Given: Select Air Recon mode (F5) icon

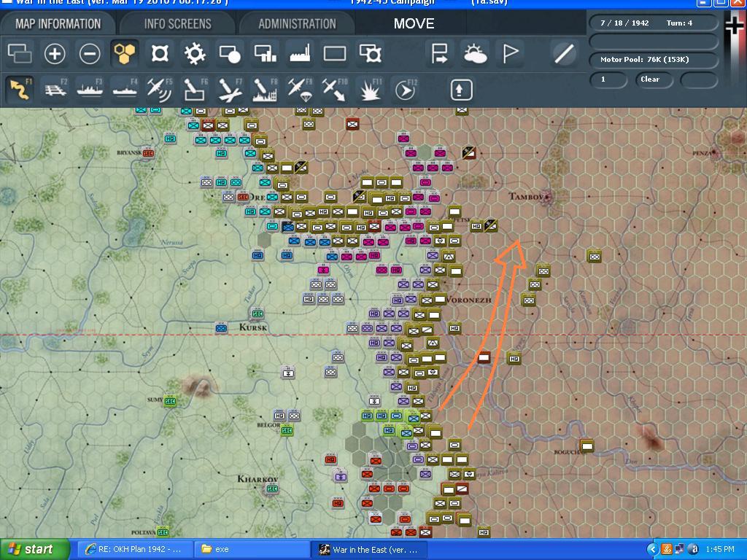Looking at the screenshot, I should coord(160,90).
